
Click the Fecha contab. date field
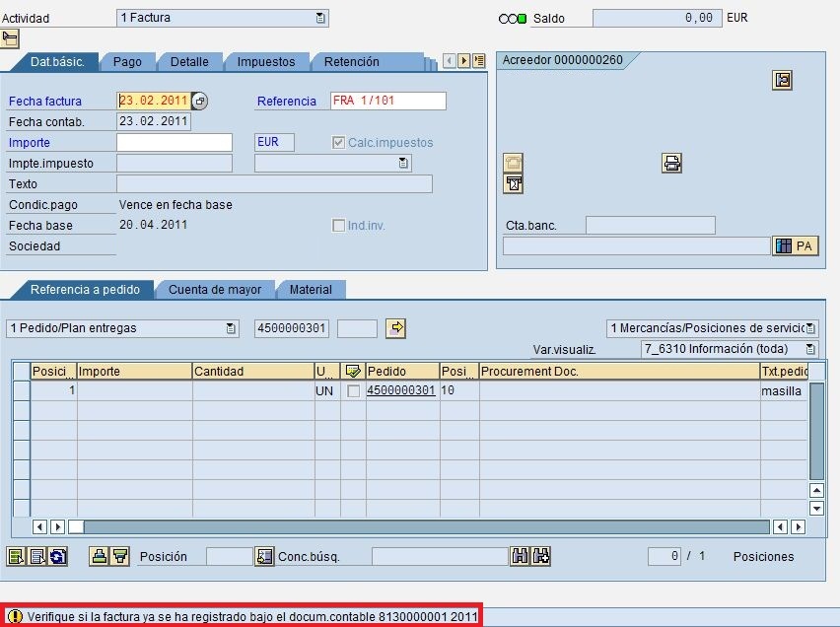(x=153, y=121)
